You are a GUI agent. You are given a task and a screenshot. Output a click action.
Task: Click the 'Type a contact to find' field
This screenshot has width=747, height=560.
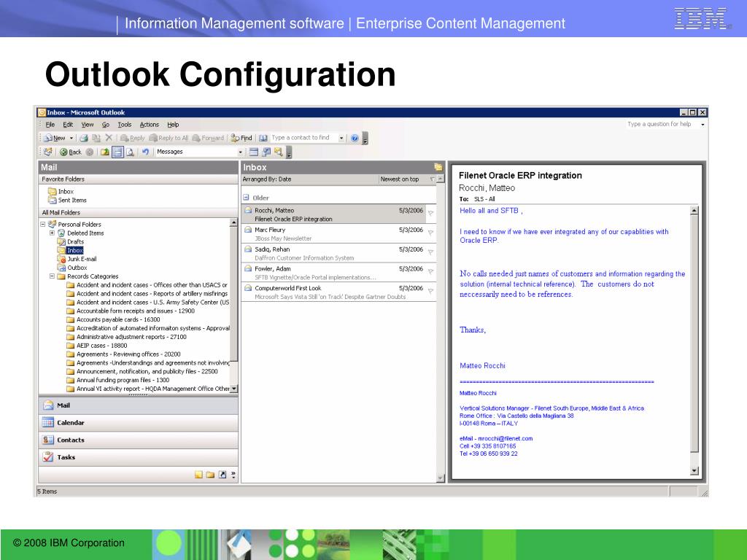pos(304,138)
